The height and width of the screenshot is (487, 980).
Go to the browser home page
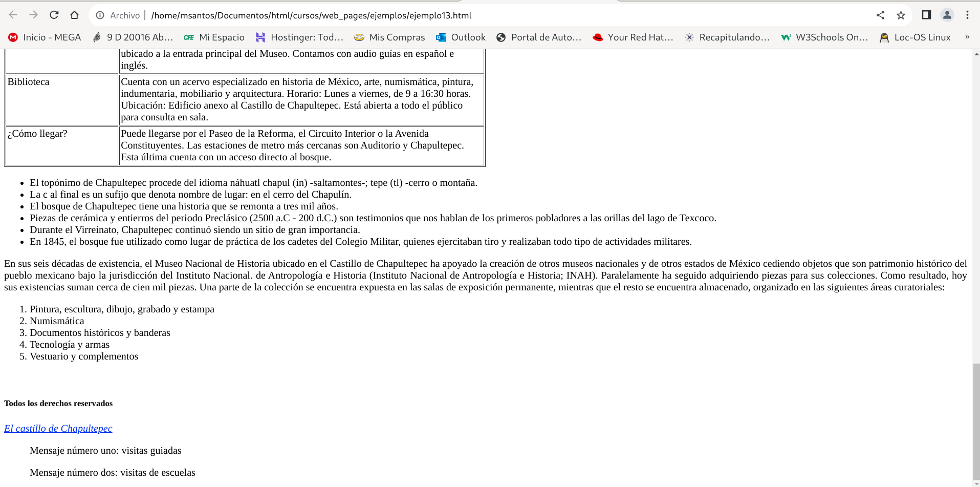pos(75,15)
